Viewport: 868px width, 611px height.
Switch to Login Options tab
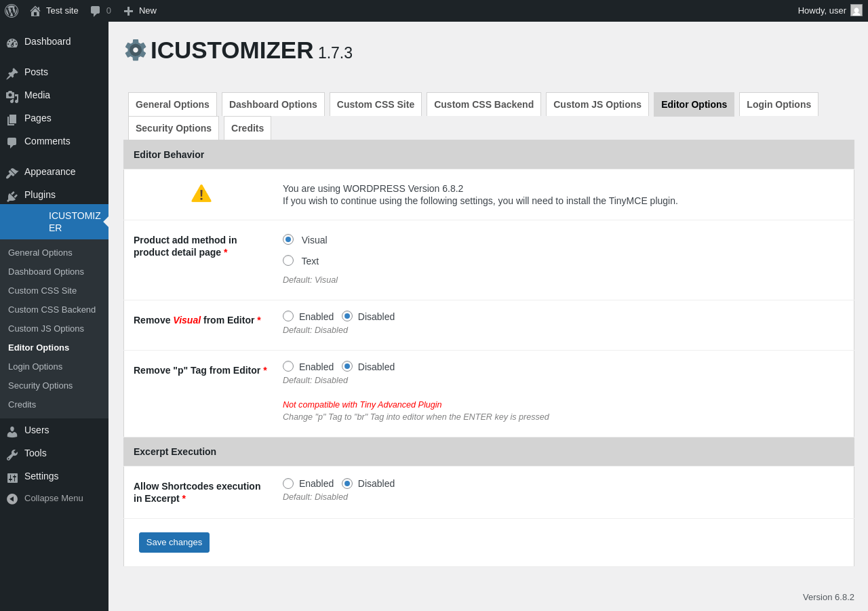778,104
